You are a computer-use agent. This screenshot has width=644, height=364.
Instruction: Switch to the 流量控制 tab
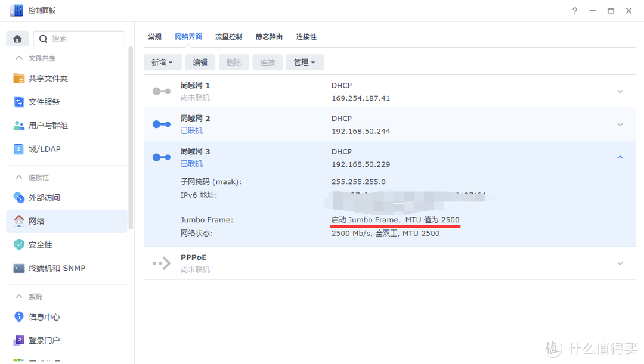[x=228, y=37]
